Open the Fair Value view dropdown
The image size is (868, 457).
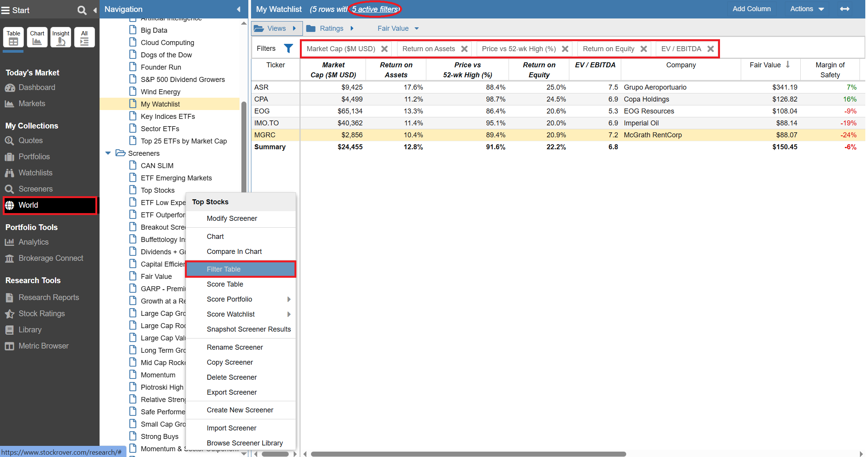pyautogui.click(x=398, y=28)
